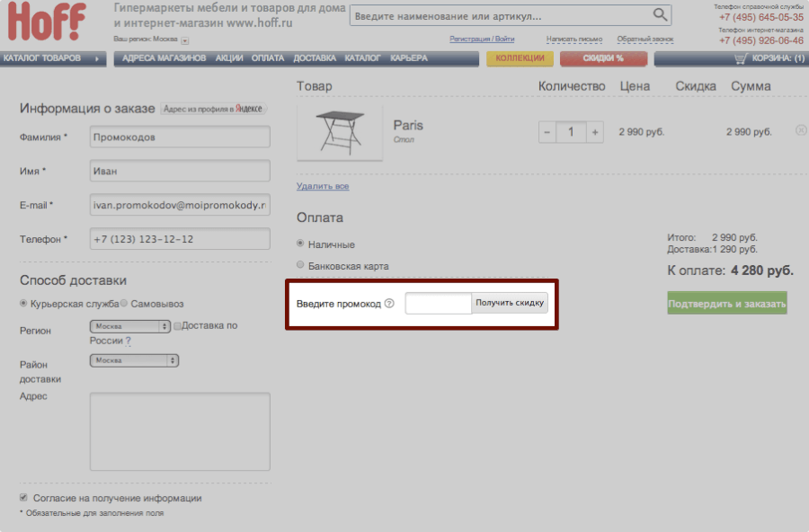The image size is (809, 532).
Task: Enable the Доставка по России checkbox
Action: 178,326
